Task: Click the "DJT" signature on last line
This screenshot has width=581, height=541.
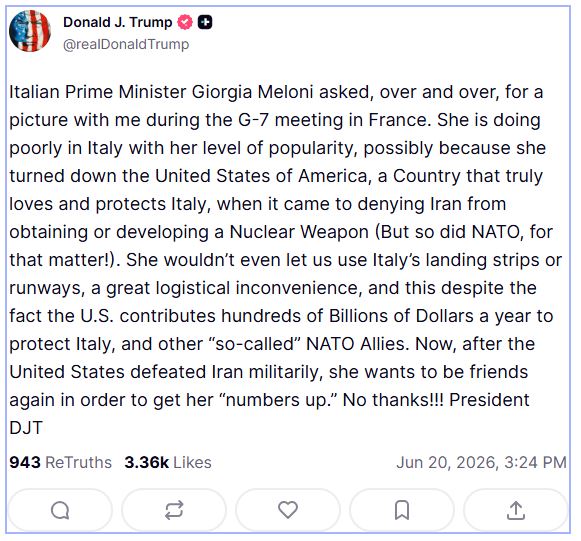Action: coord(26,428)
